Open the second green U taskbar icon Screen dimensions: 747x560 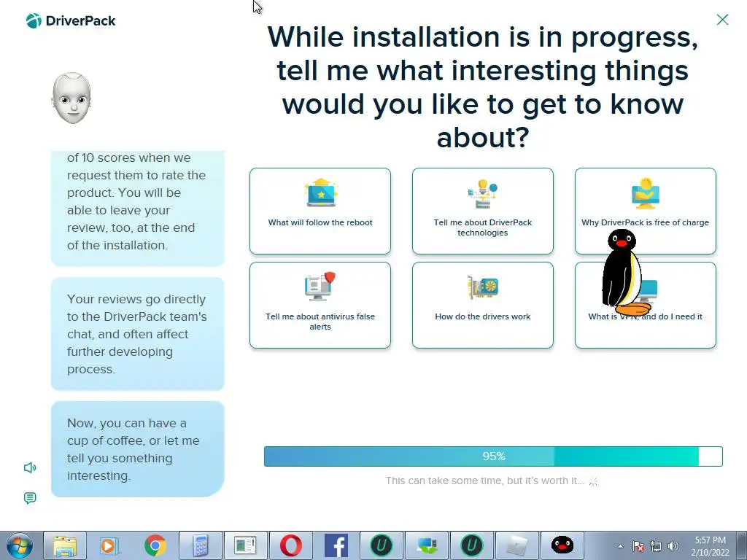click(x=472, y=545)
